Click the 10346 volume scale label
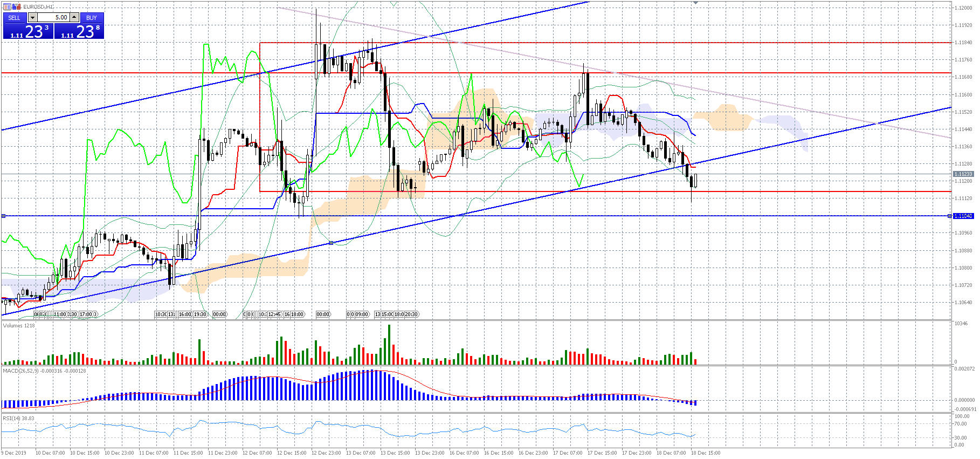Image resolution: width=980 pixels, height=459 pixels. (x=961, y=324)
